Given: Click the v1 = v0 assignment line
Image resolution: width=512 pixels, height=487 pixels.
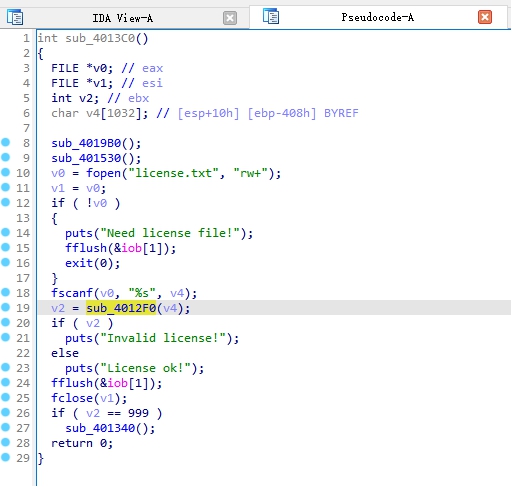Looking at the screenshot, I should (79, 188).
